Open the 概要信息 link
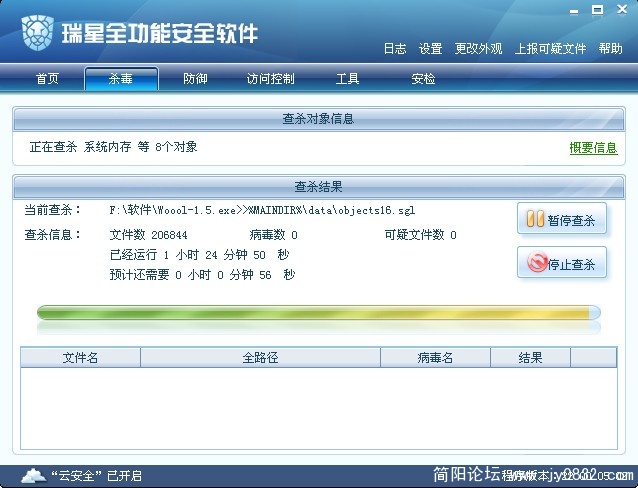The width and height of the screenshot is (638, 488). pyautogui.click(x=593, y=148)
